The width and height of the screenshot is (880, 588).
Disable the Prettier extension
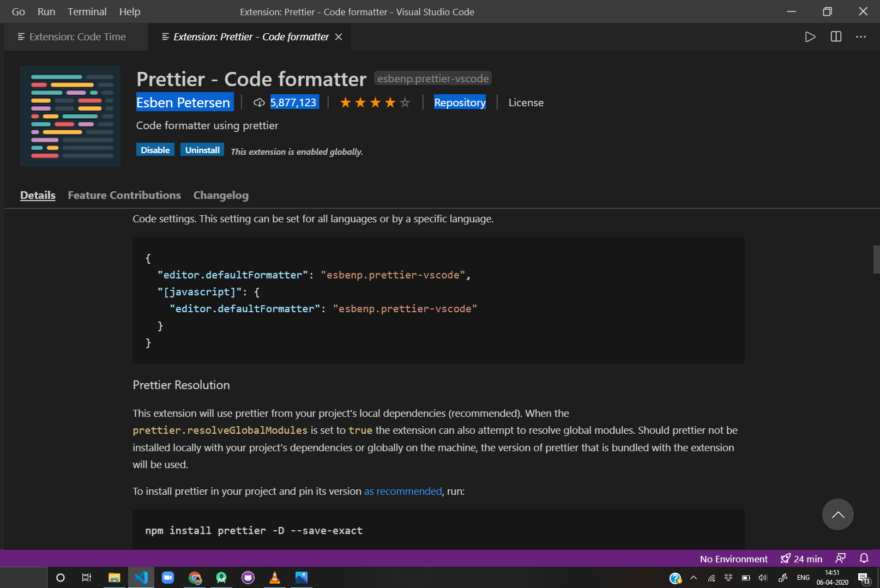pyautogui.click(x=155, y=150)
